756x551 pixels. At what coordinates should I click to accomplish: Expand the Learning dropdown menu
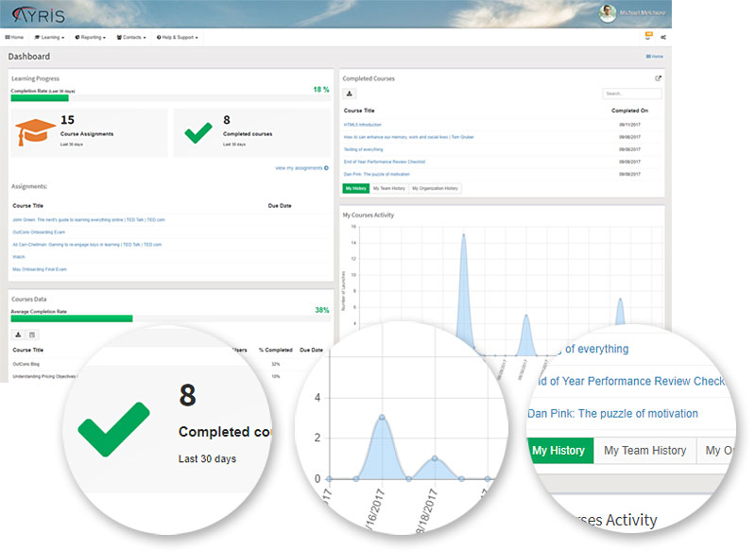pos(49,37)
